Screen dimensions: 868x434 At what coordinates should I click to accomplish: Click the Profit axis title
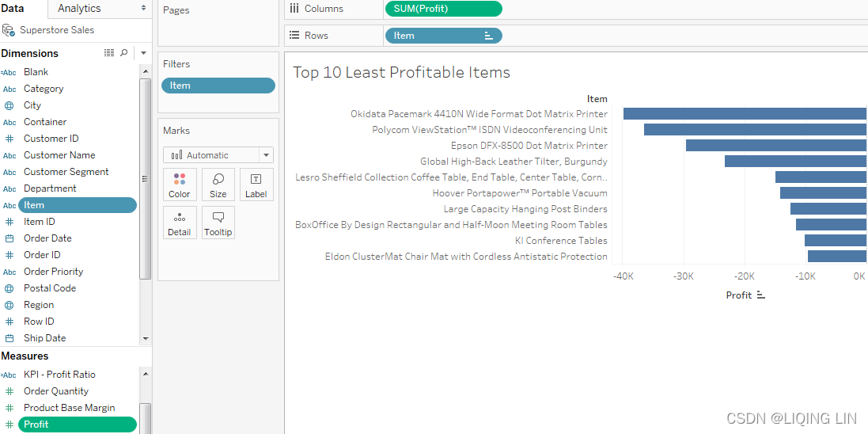tap(739, 295)
